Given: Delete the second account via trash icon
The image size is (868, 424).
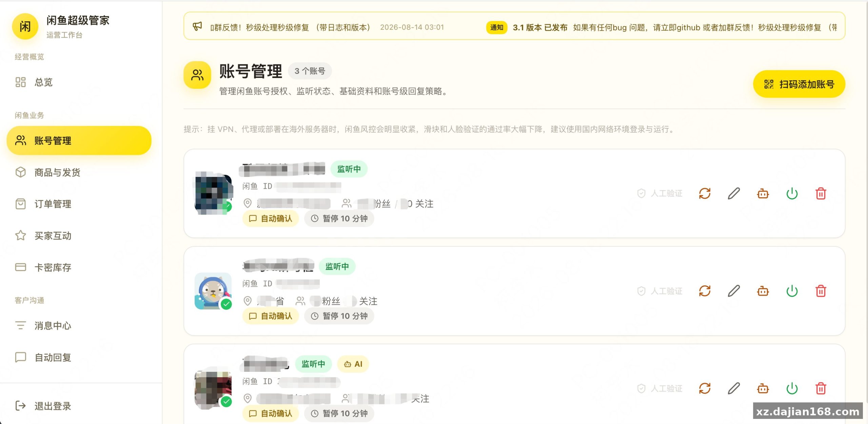Looking at the screenshot, I should (x=821, y=291).
